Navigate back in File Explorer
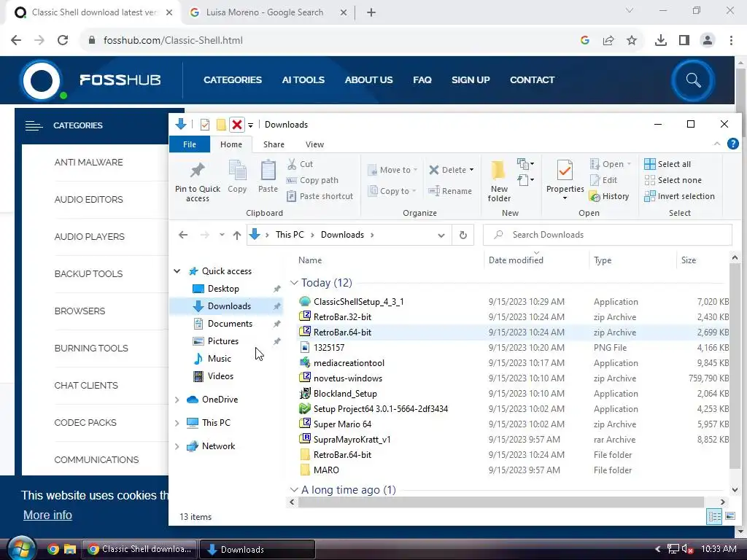The height and width of the screenshot is (560, 747). point(183,235)
